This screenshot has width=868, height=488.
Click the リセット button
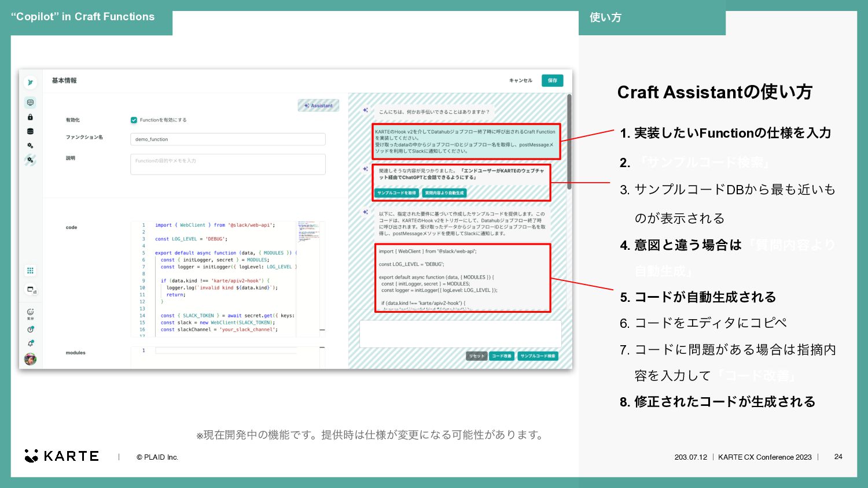[477, 356]
